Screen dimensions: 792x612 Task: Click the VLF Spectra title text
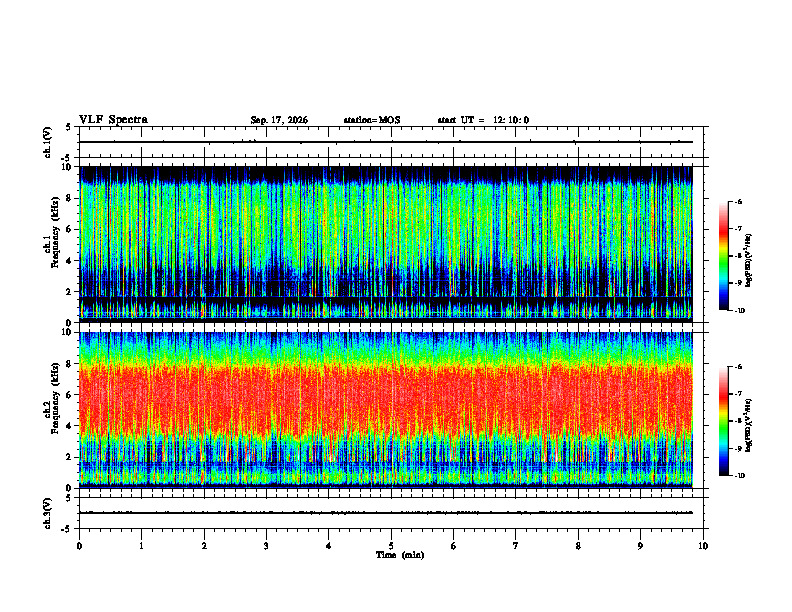pos(113,120)
